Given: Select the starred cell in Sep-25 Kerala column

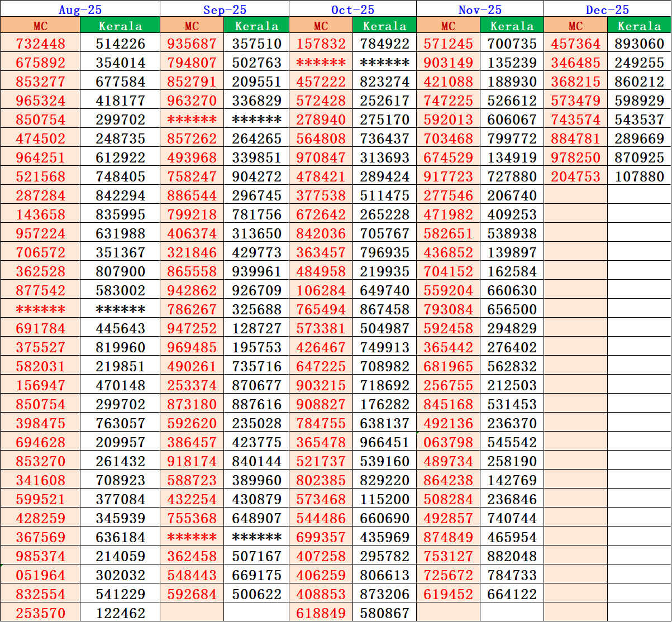Looking at the screenshot, I should coord(256,120).
